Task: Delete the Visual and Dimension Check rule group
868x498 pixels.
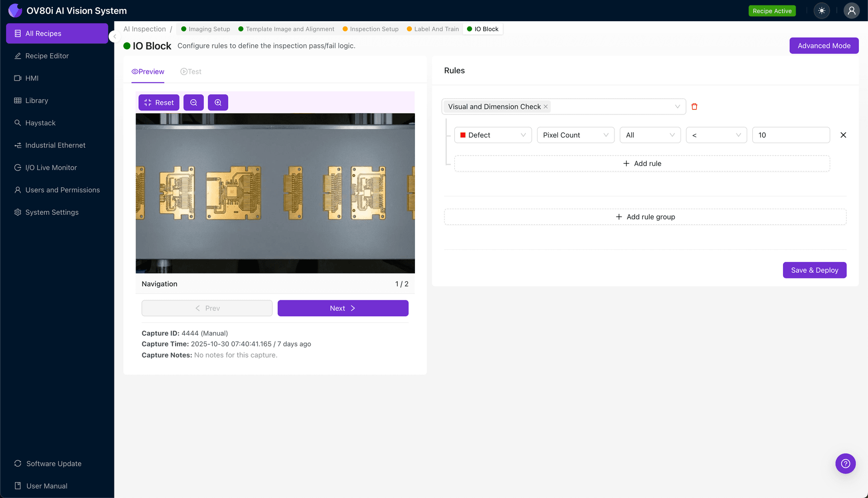Action: click(x=694, y=106)
